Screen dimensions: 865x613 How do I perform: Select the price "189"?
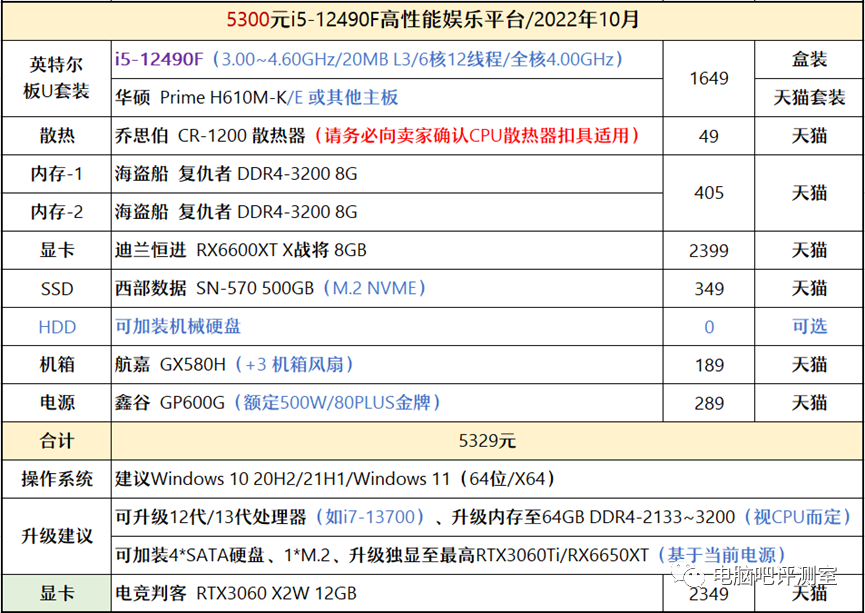708,365
